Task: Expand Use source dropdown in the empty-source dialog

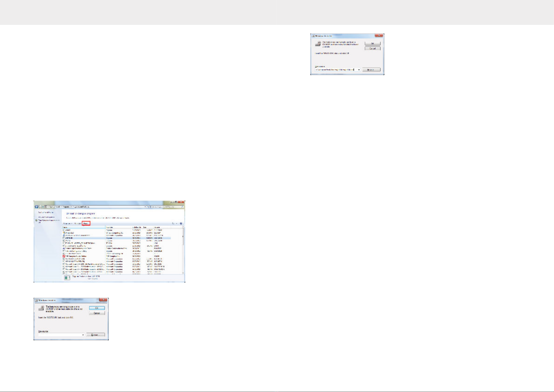Action: [83, 335]
